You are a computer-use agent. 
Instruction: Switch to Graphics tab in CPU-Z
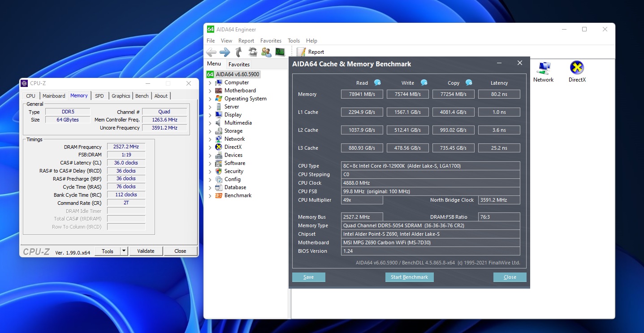point(121,96)
